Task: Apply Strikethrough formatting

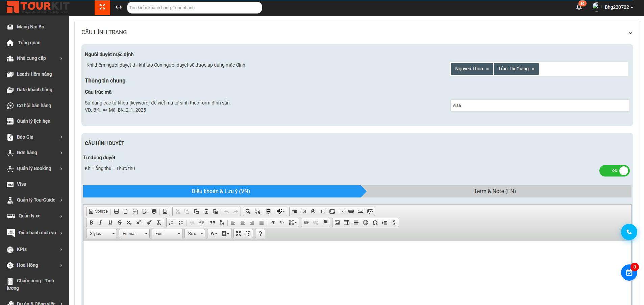Action: pyautogui.click(x=120, y=222)
